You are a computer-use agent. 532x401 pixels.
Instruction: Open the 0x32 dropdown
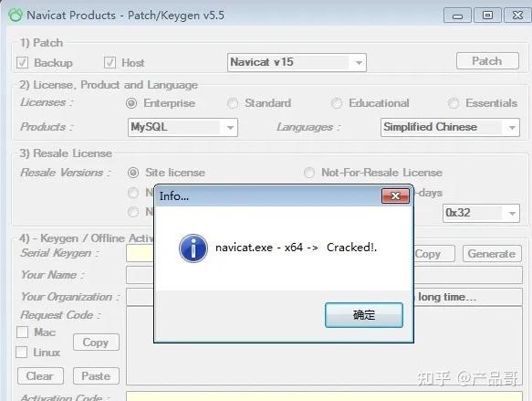pos(481,213)
